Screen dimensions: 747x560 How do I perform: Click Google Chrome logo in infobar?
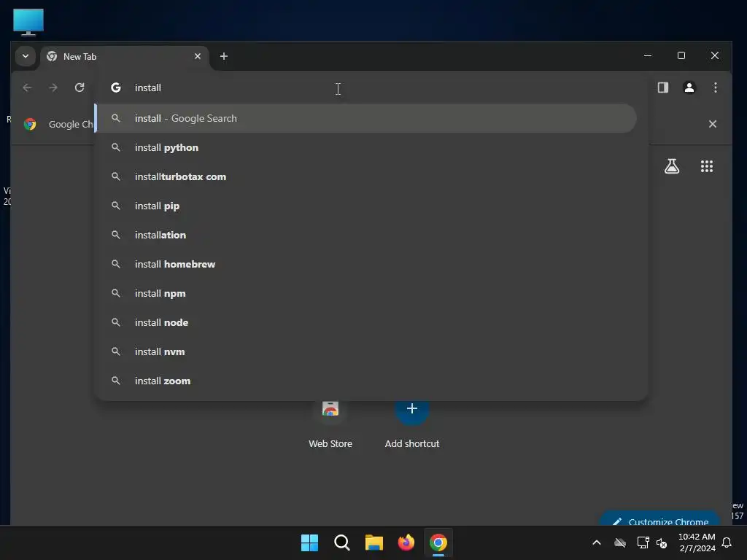[x=30, y=124]
